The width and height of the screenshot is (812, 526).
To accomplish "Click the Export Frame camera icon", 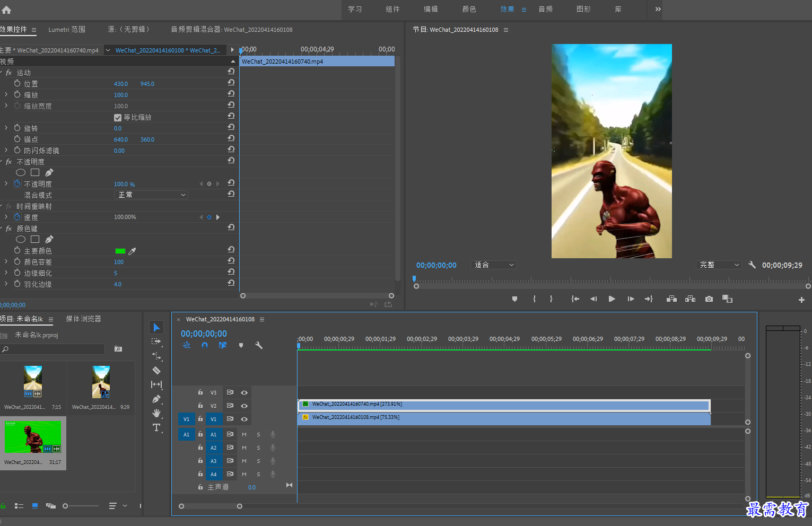I will pos(709,299).
